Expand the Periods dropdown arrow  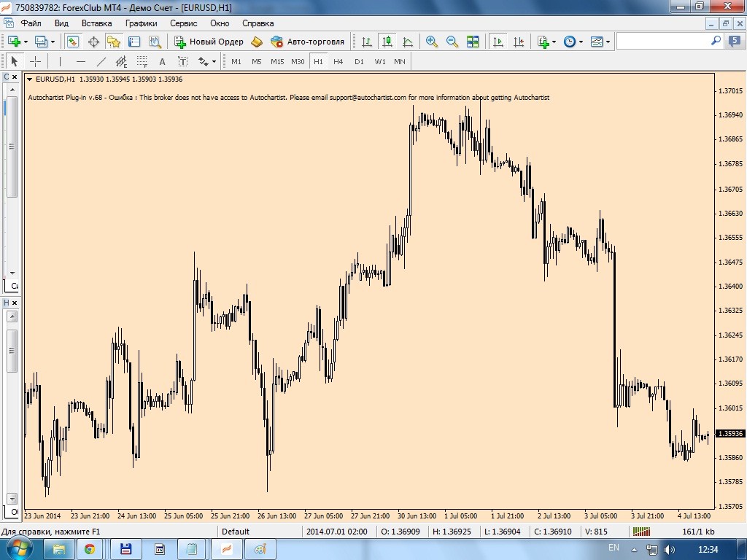point(581,42)
